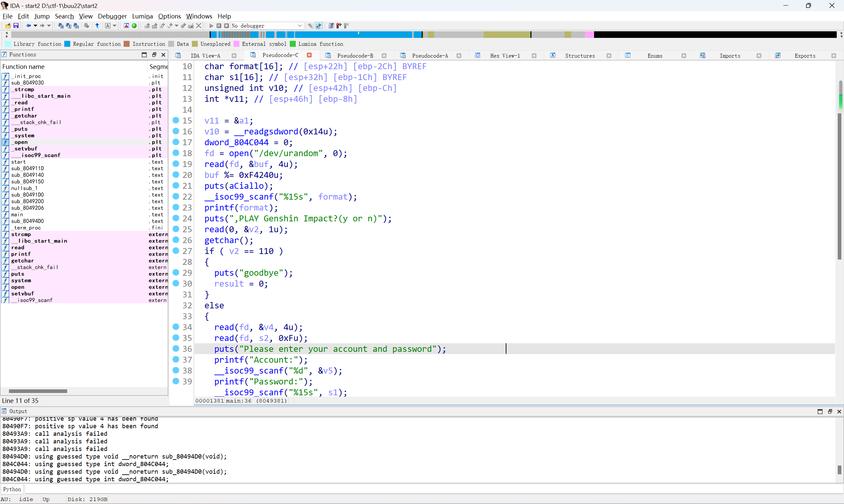Screen dimensions: 844x504
Task: Close the Pseudocode-B tab
Action: click(384, 56)
